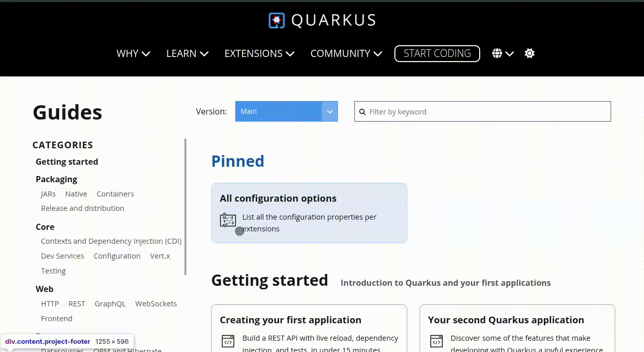Expand the LEARN menu chevron
Viewport: 644px width, 352px height.
click(x=204, y=54)
